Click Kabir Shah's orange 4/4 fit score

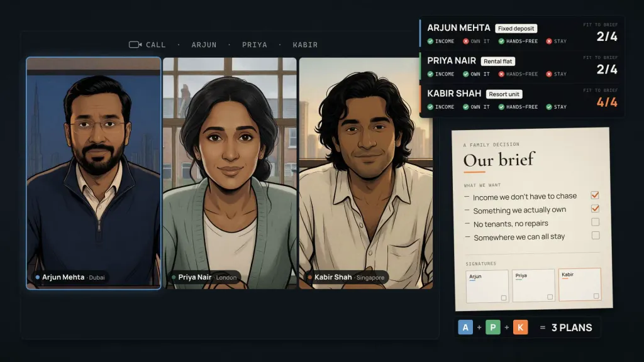click(607, 102)
